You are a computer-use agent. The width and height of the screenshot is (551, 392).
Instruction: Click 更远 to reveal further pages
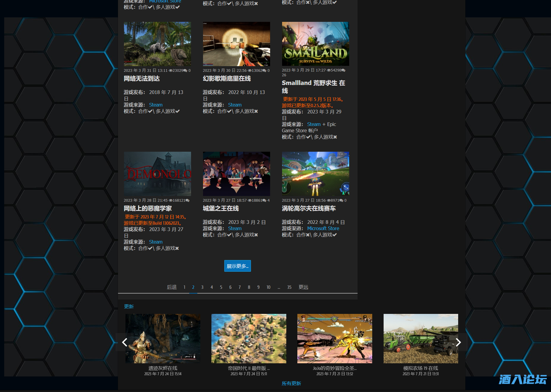(303, 287)
